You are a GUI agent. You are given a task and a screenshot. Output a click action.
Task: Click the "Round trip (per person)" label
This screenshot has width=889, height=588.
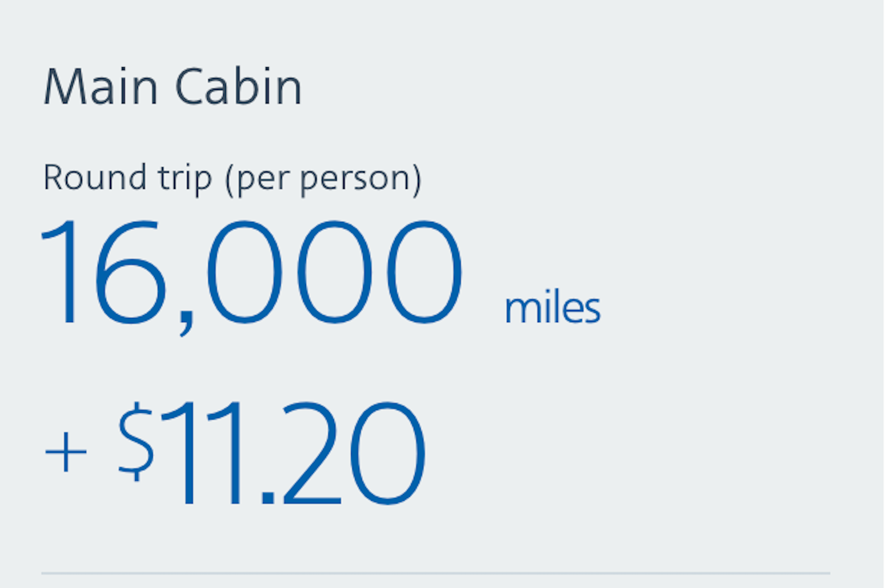point(232,178)
